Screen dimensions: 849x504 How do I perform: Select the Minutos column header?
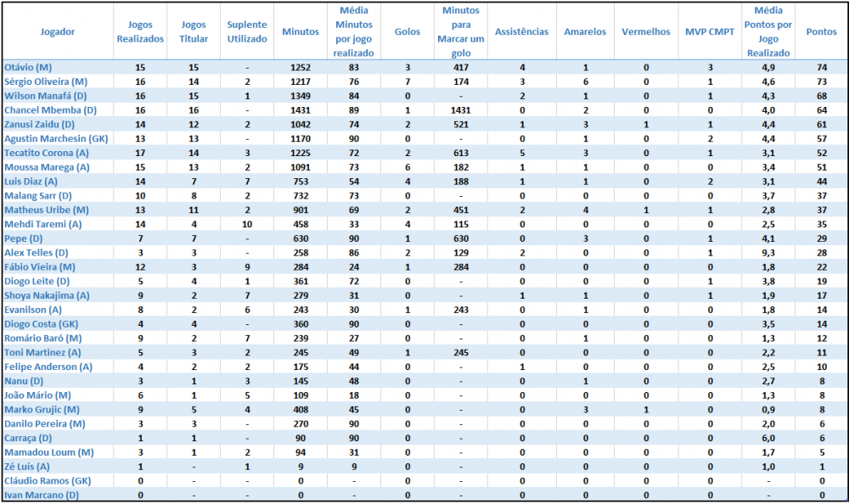(301, 31)
